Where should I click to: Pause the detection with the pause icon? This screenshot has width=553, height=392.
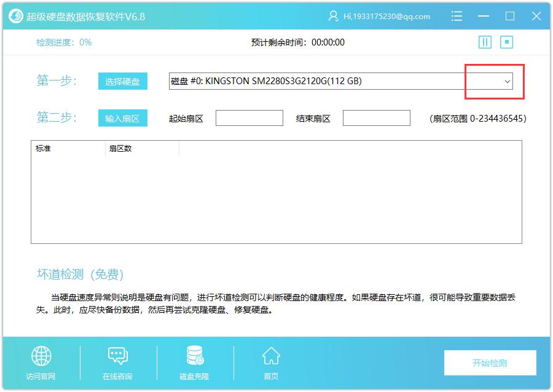tap(485, 42)
